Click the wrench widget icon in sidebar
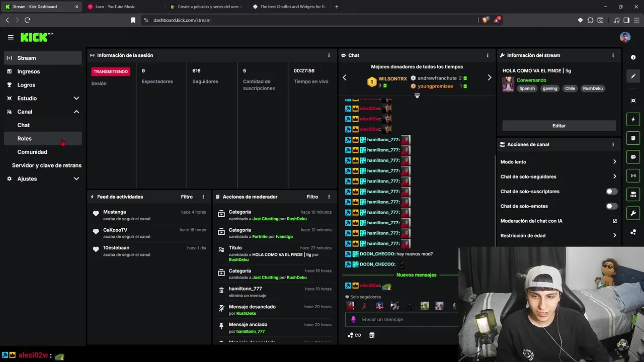This screenshot has height=362, width=644. coord(633,213)
